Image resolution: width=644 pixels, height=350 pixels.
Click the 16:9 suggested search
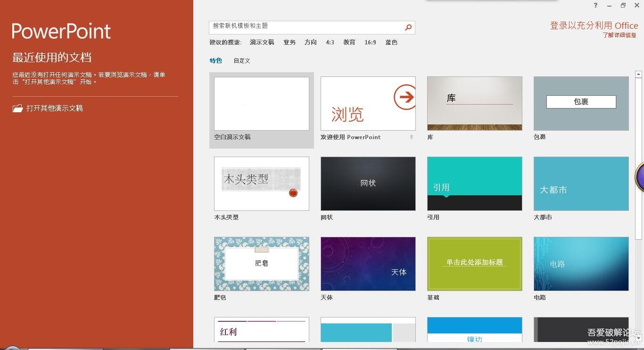pos(370,42)
